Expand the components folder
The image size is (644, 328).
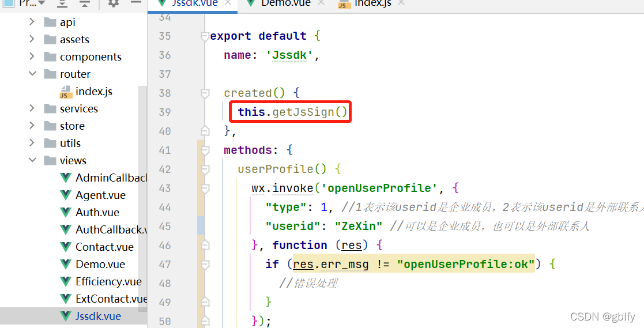[32, 56]
